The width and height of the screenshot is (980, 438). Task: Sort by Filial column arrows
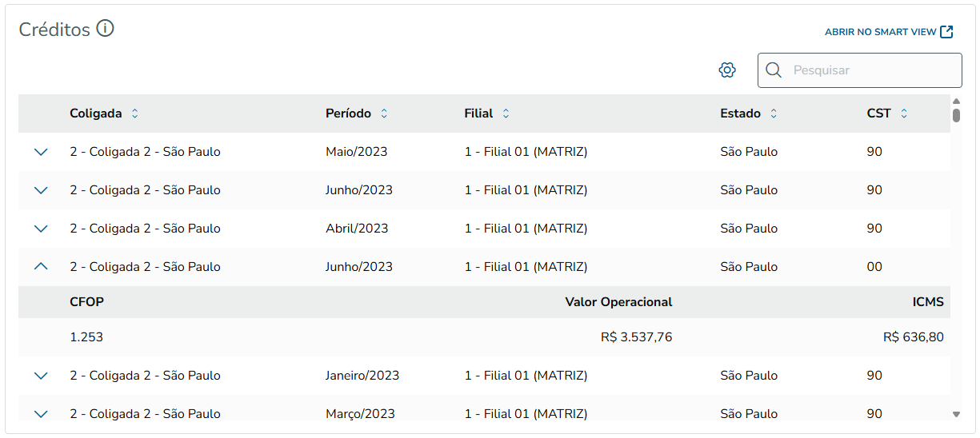[506, 113]
